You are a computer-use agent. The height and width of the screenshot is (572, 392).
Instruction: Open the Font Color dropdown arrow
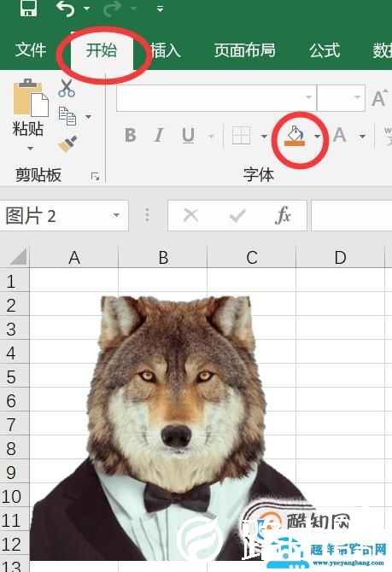(362, 136)
